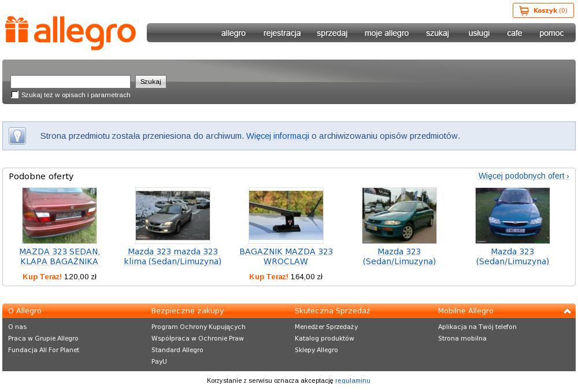Open Mazda 323 offer title under the blue car
The image size is (578, 392).
[512, 256]
